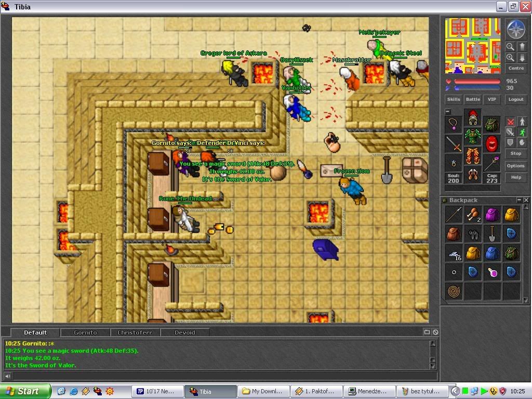Click the golden legs slot

point(473,156)
